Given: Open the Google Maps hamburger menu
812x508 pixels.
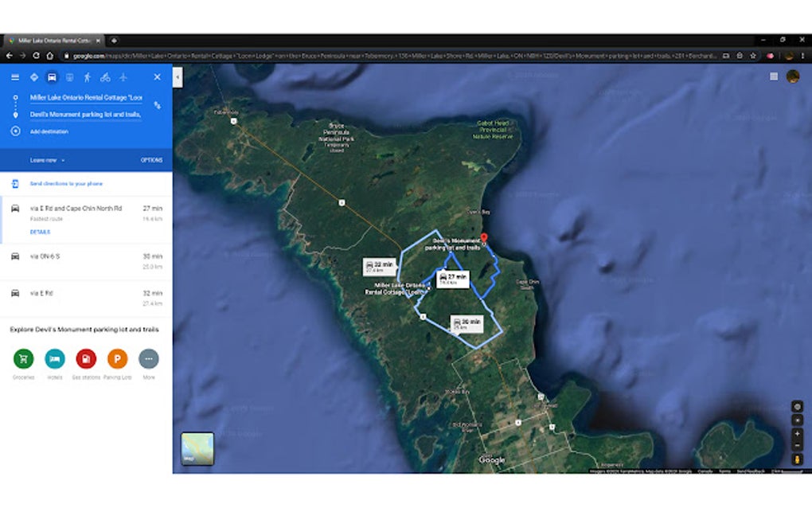Looking at the screenshot, I should pos(14,77).
